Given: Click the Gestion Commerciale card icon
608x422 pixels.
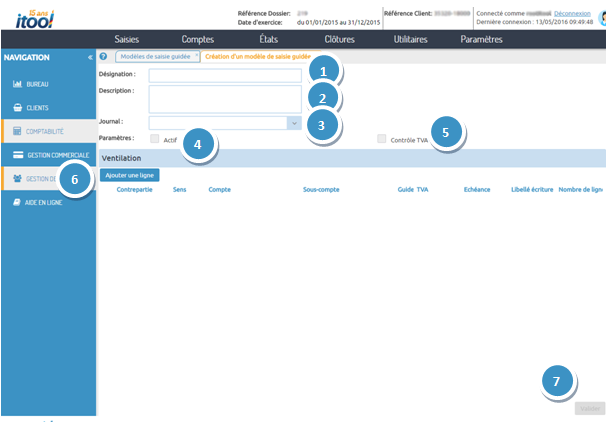Looking at the screenshot, I should click(18, 155).
